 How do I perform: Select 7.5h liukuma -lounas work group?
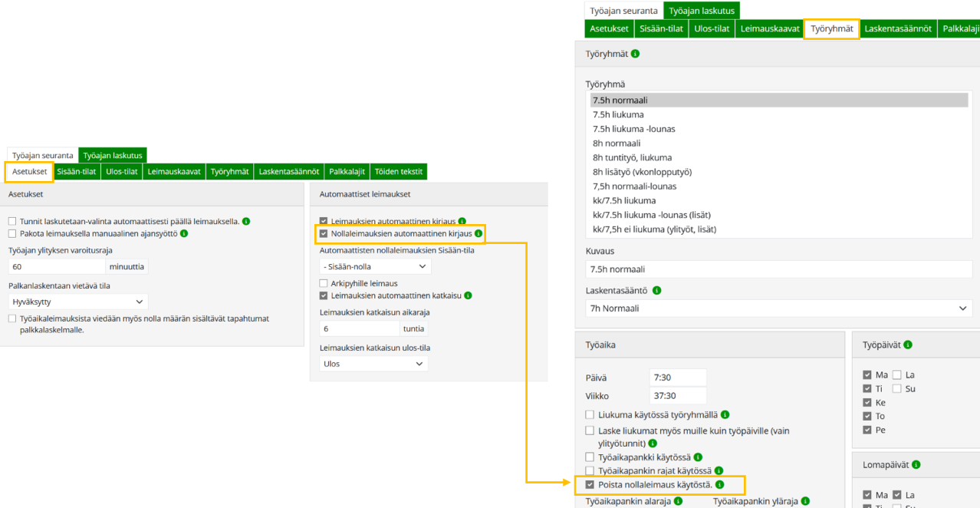[x=633, y=129]
